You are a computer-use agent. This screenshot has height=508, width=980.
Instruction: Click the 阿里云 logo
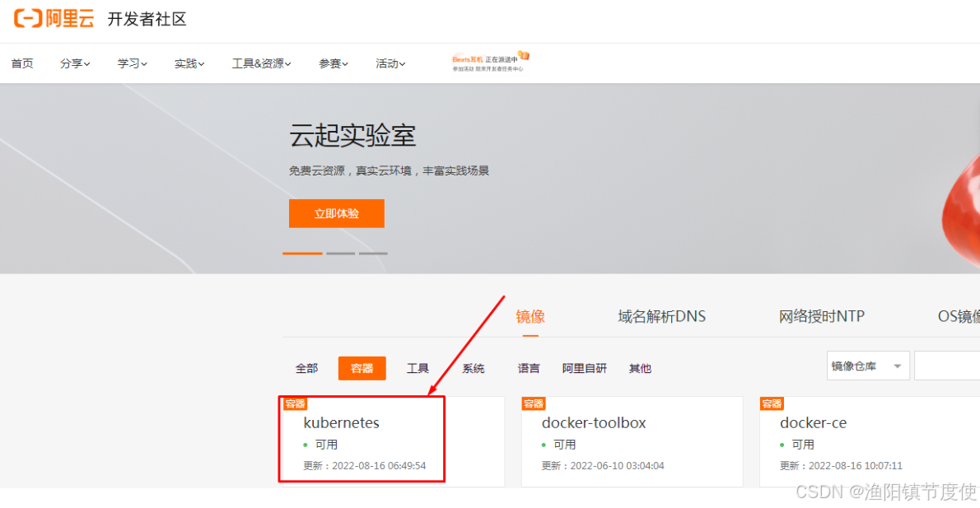pos(54,19)
